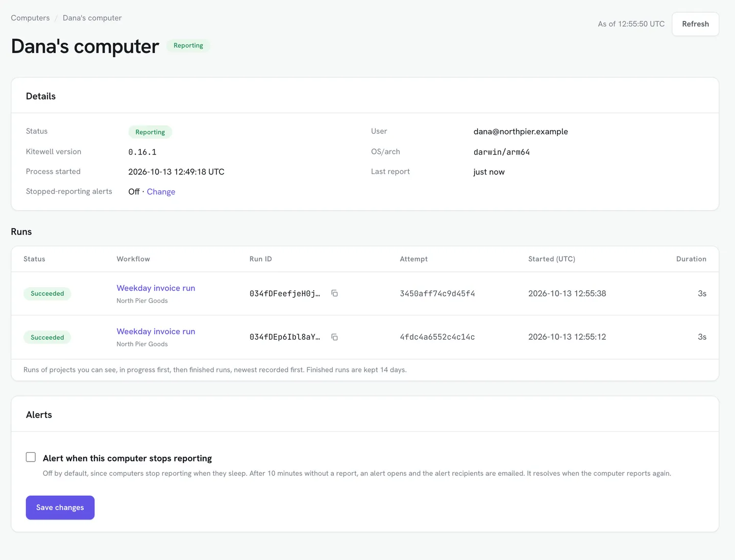Image resolution: width=735 pixels, height=560 pixels.
Task: Copy run ID 034fDFeefjeH0j
Action: click(x=334, y=293)
